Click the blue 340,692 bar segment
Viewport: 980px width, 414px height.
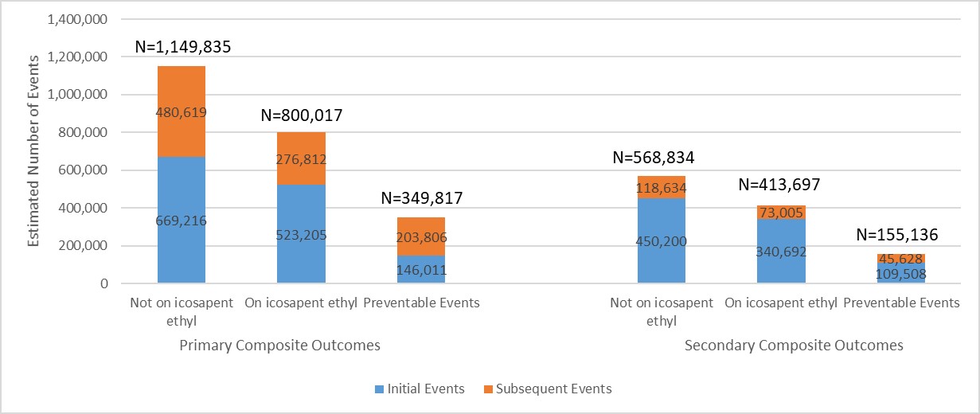pyautogui.click(x=782, y=252)
